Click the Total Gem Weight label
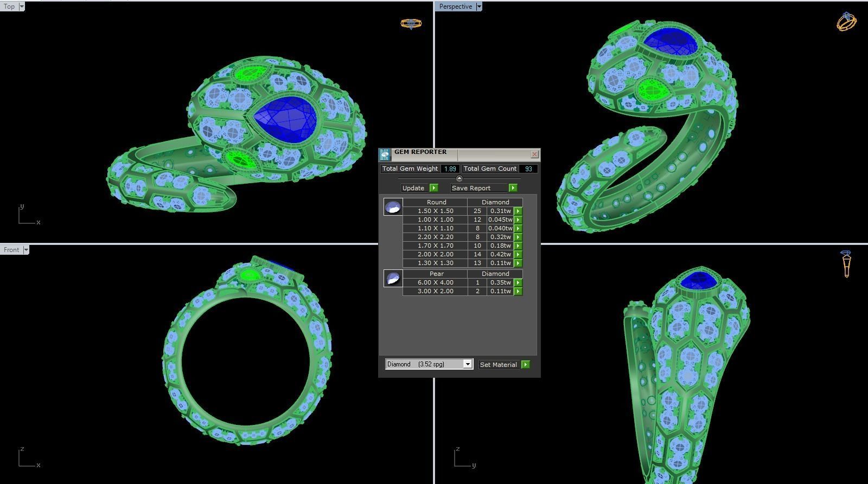This screenshot has height=484, width=868. [410, 169]
